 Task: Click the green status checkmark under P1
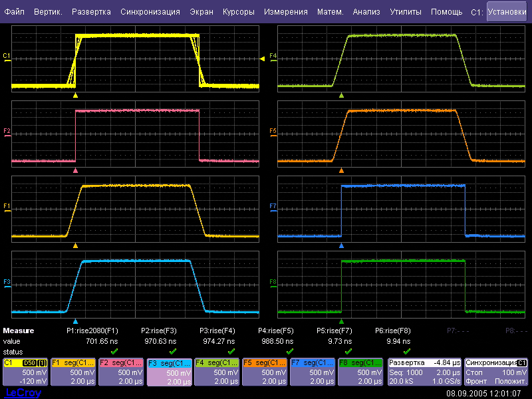point(114,350)
